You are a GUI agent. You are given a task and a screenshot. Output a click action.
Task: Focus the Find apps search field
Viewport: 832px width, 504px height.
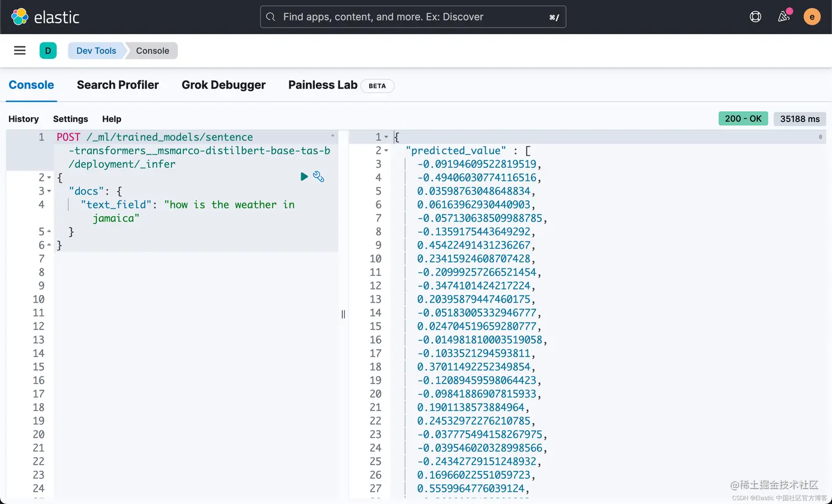pyautogui.click(x=413, y=17)
